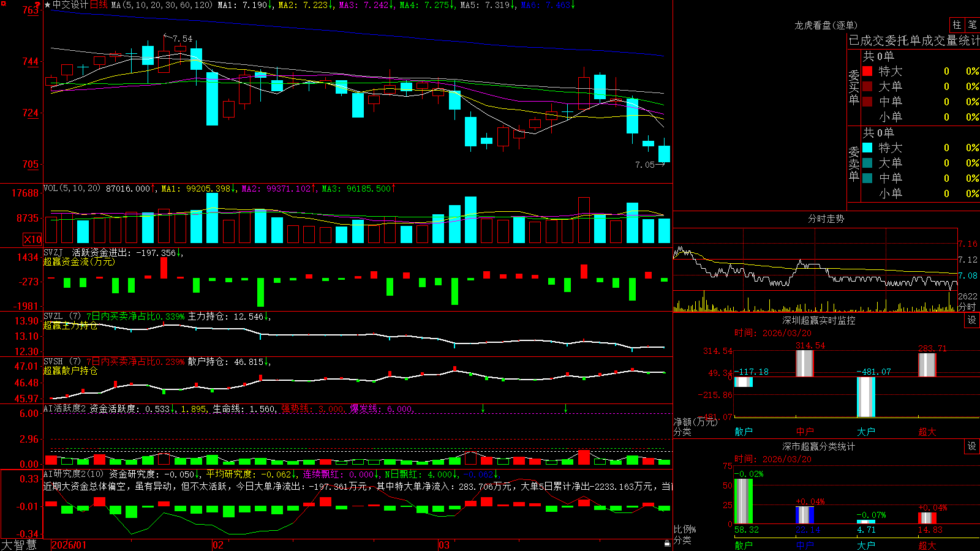Click the cyan 委卖单 特大 color swatch

(867, 148)
